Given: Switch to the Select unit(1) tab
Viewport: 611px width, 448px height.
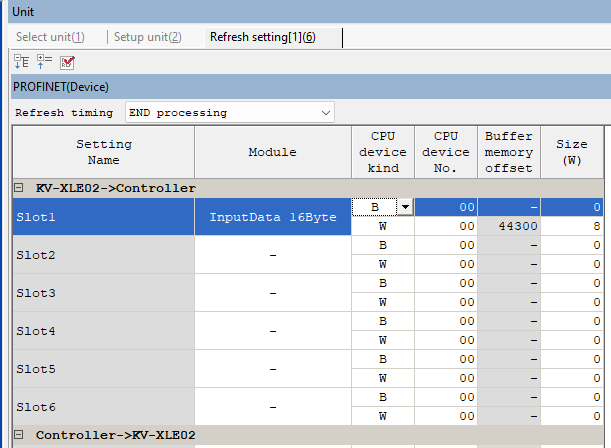Looking at the screenshot, I should coord(50,37).
